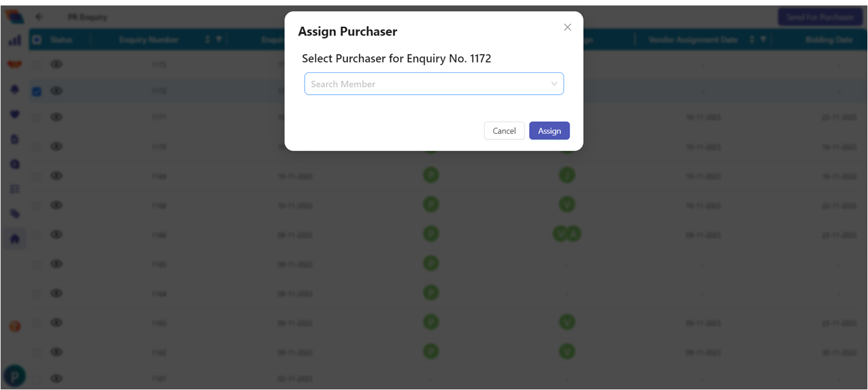
Task: Uncheck the checkbox for enquiry 1172
Action: pos(37,92)
